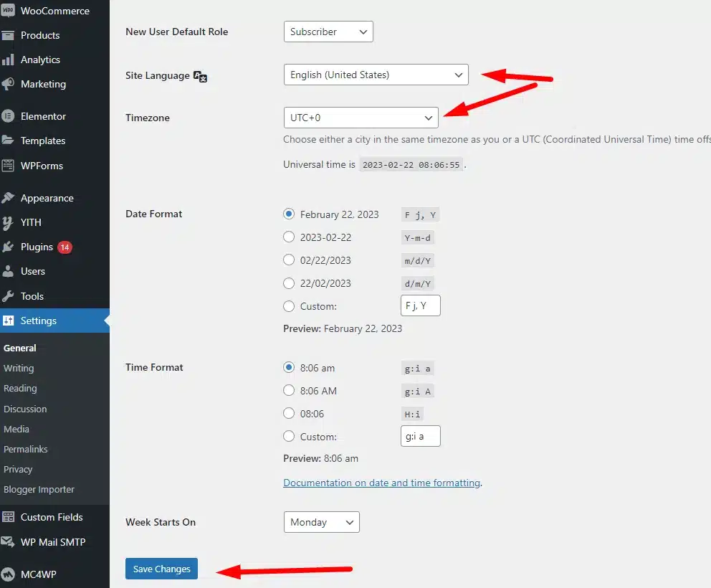Click the Save Changes button
This screenshot has height=588, width=711.
161,569
